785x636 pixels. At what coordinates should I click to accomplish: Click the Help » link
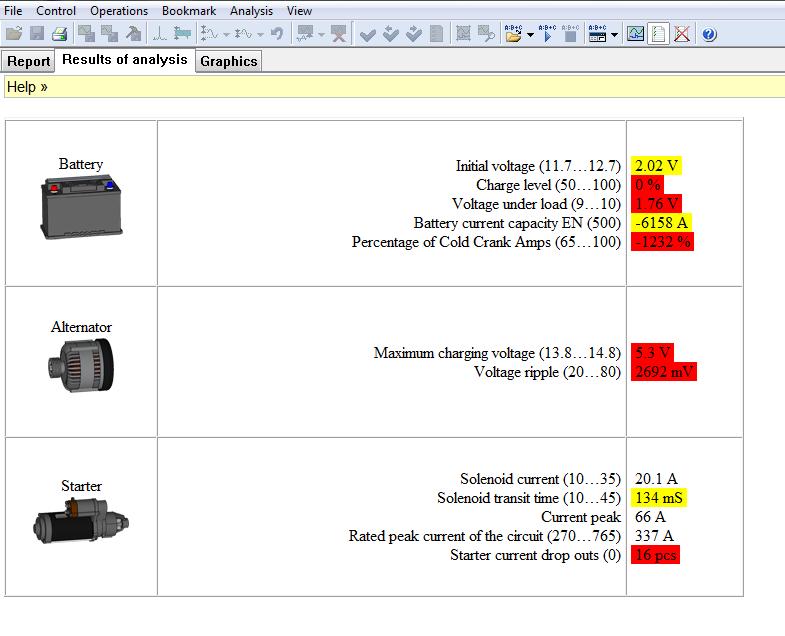coord(27,87)
